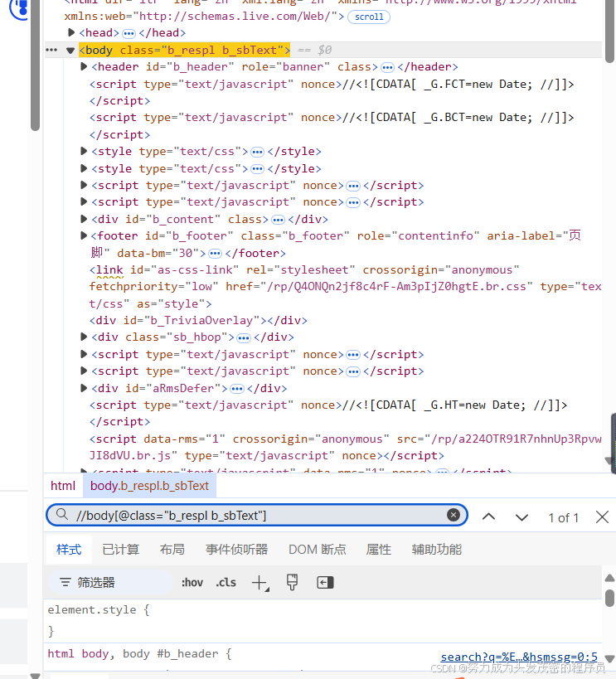Select script data-rms crossorigin line
Viewport: 616px width, 679px height.
[x=345, y=447]
